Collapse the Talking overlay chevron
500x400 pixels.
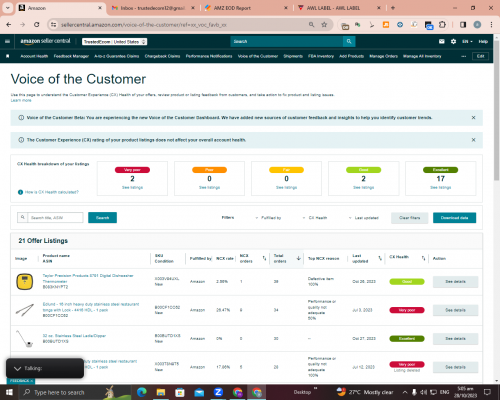point(17,368)
